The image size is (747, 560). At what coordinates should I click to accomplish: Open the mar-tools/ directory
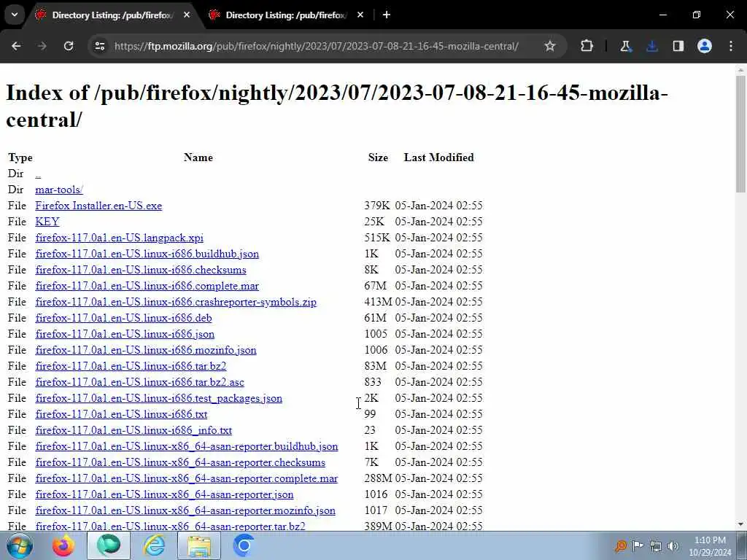pos(59,190)
